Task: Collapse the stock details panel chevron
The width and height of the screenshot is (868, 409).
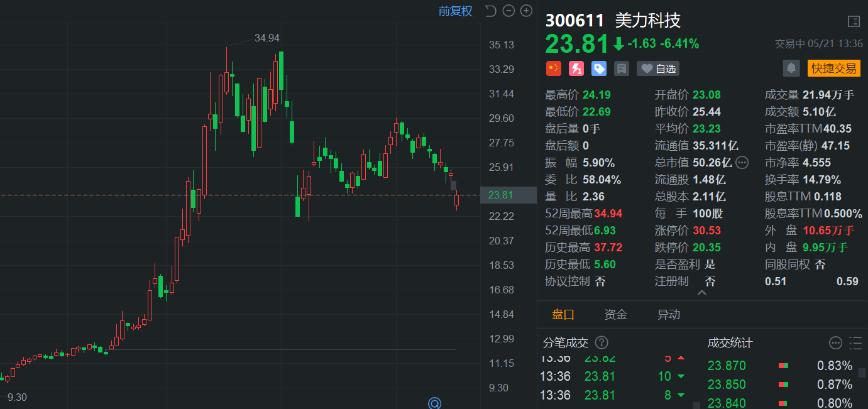Action: click(x=702, y=293)
